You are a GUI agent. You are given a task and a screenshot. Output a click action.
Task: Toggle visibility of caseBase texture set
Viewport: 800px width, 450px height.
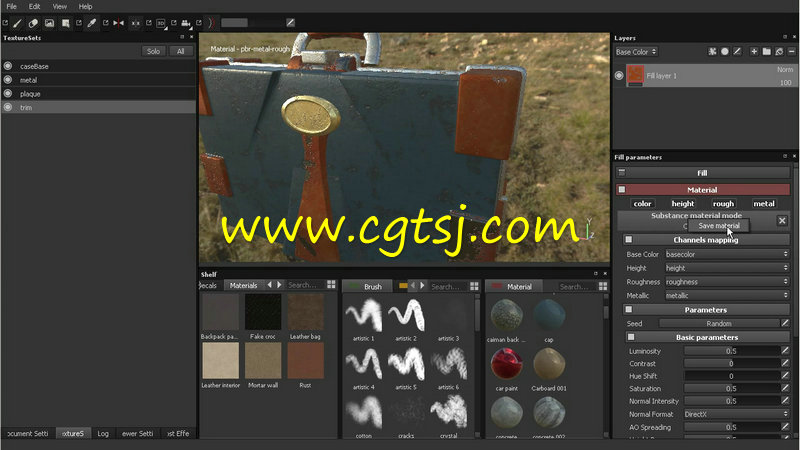[8, 66]
